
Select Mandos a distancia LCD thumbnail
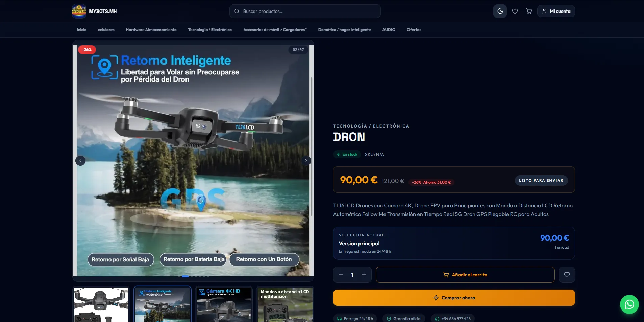285,304
